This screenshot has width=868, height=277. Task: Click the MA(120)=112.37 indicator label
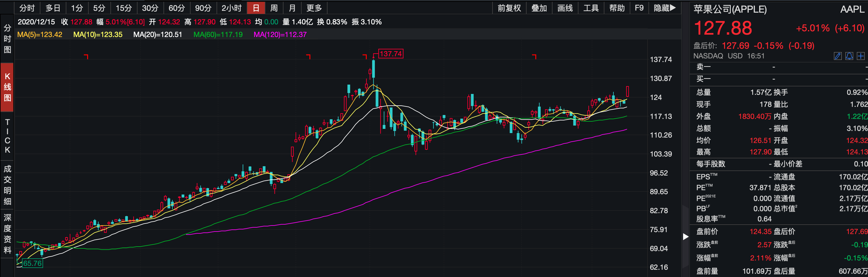pyautogui.click(x=280, y=34)
